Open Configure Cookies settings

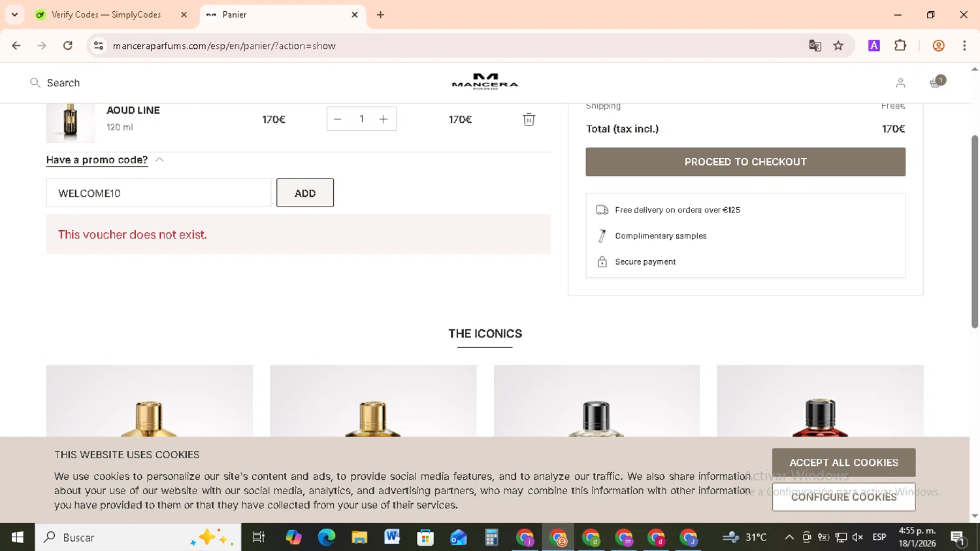(x=843, y=497)
